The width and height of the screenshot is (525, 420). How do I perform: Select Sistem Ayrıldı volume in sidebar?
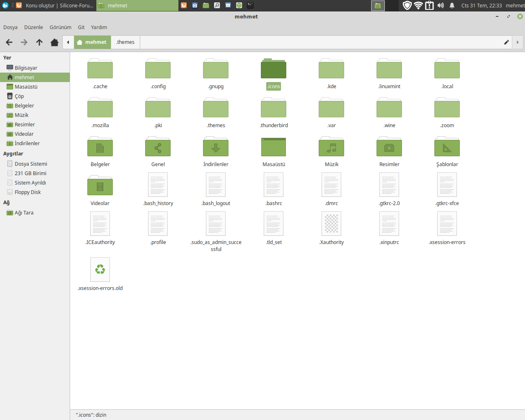pyautogui.click(x=35, y=183)
